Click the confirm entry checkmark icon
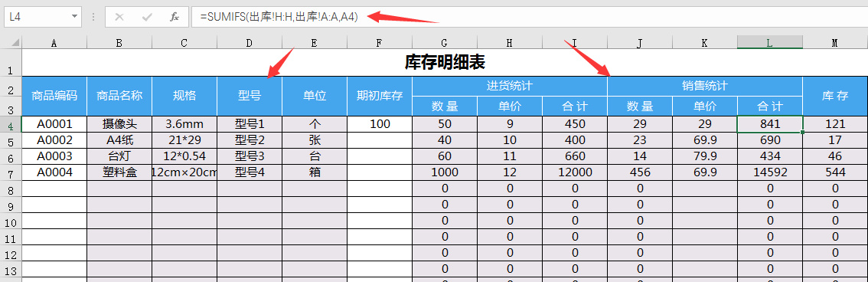Image resolution: width=868 pixels, height=282 pixels. [x=147, y=17]
